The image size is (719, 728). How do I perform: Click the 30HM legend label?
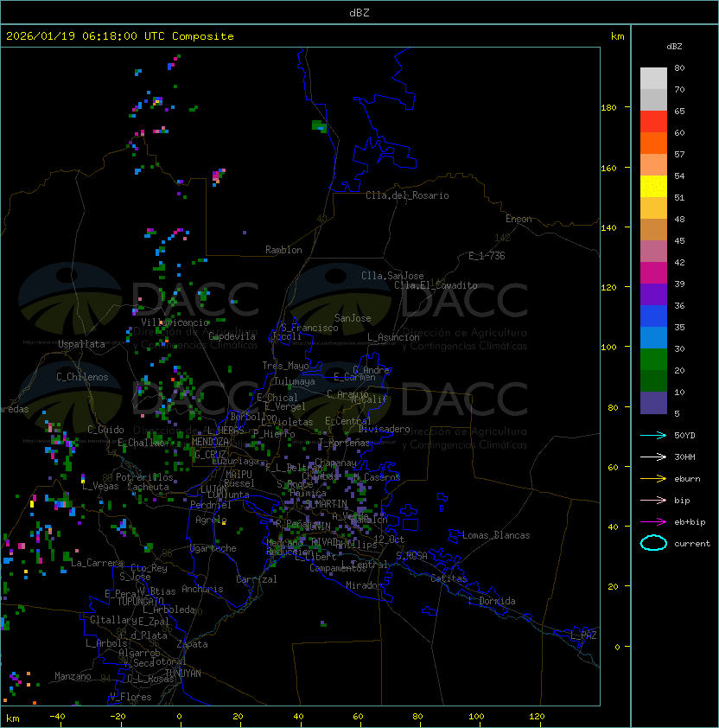coord(684,457)
